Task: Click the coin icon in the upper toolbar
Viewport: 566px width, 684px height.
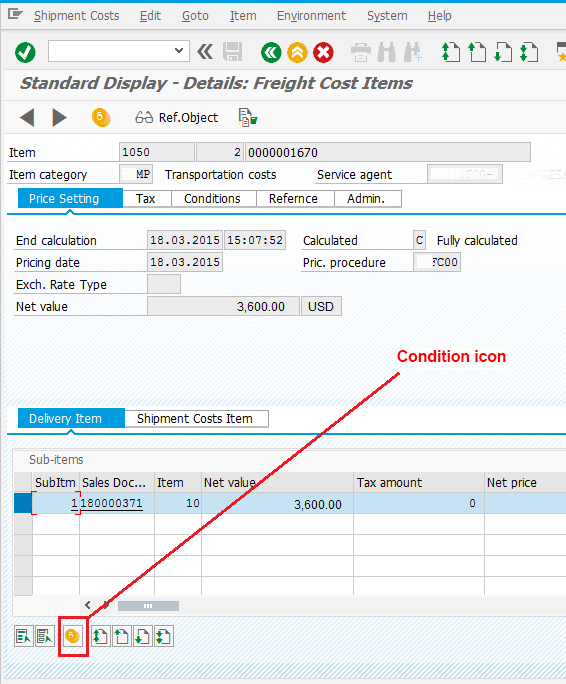Action: (x=101, y=117)
